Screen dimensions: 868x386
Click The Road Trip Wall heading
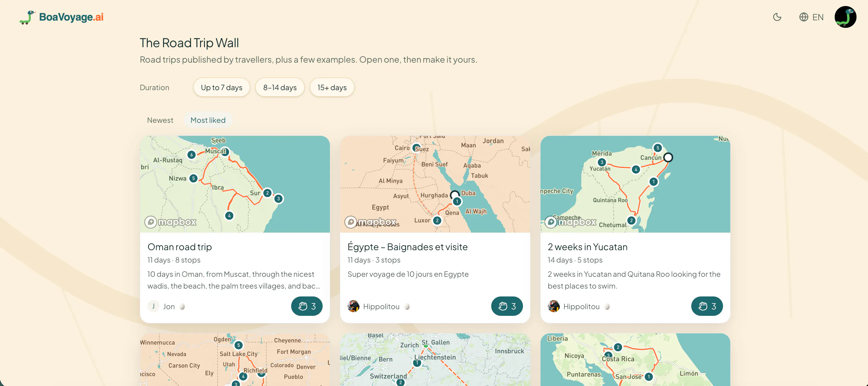click(189, 43)
